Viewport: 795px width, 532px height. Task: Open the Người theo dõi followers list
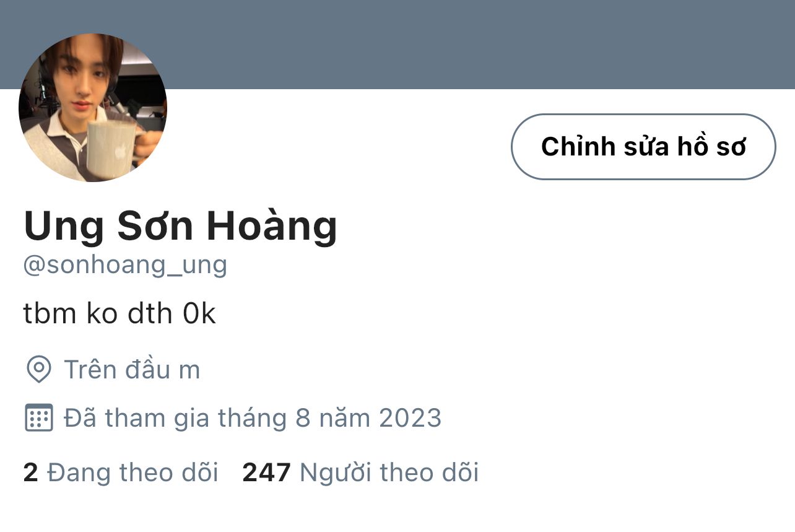pos(389,473)
